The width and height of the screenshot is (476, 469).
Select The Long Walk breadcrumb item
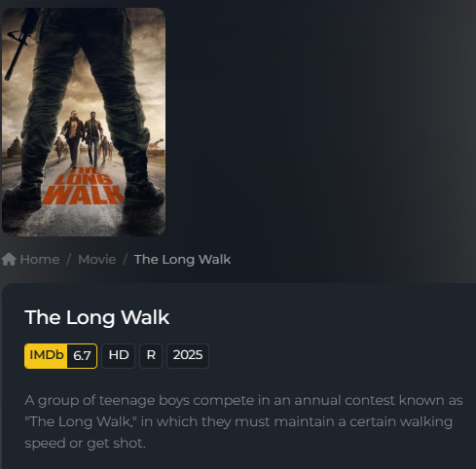tap(182, 260)
